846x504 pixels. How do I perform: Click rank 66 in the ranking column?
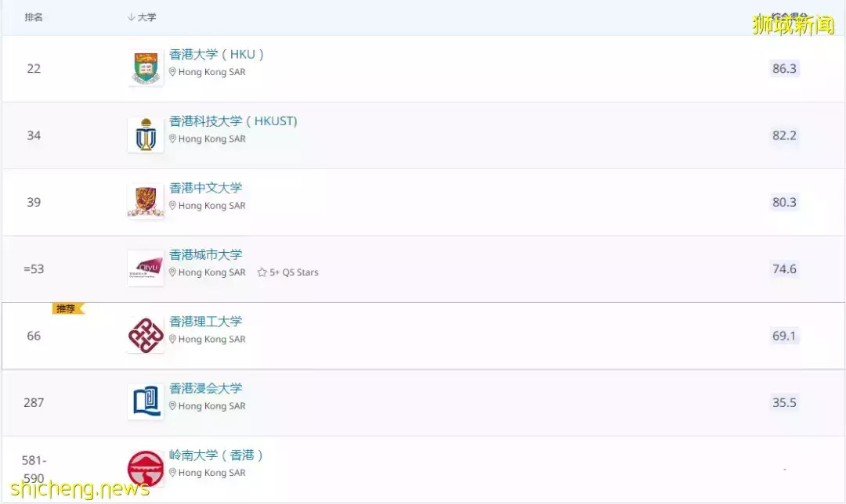point(34,336)
